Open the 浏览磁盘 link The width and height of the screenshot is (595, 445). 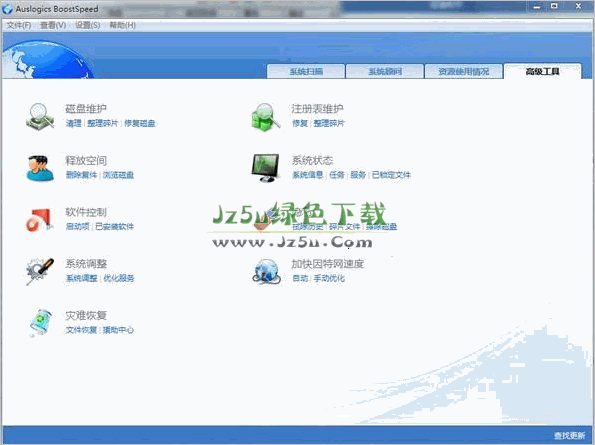[118, 175]
